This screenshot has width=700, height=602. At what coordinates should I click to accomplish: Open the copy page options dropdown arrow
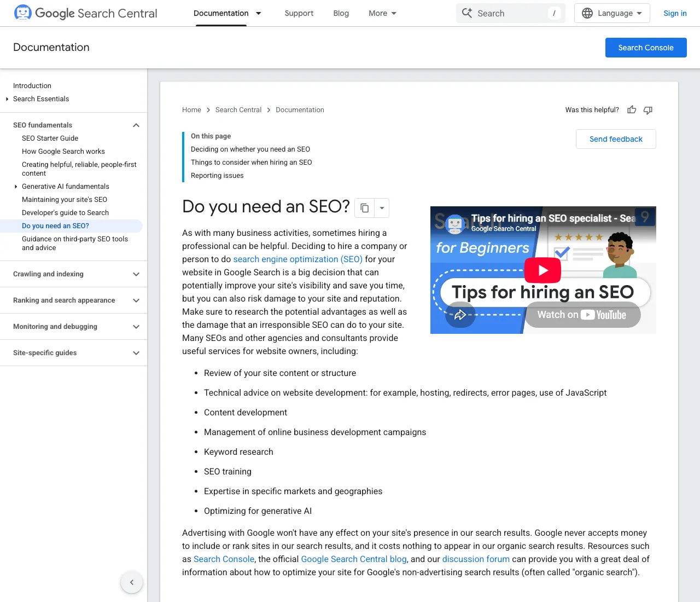(x=382, y=208)
